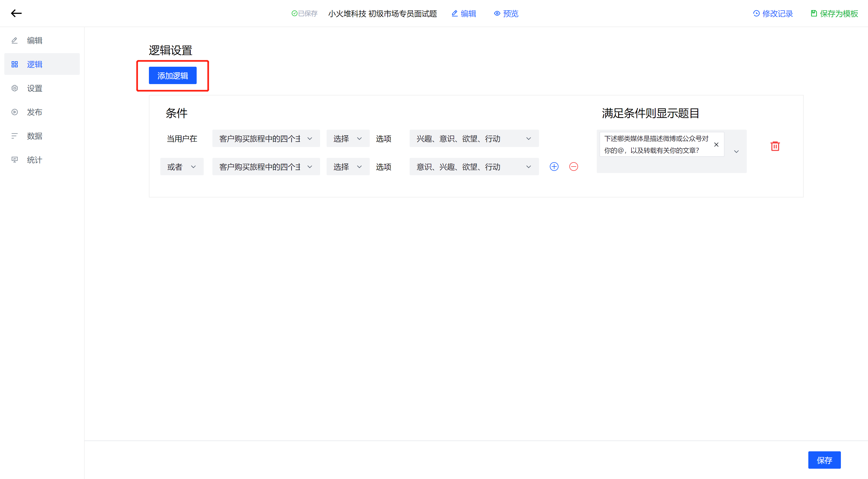Open the 意识、兴趣、欲望、行动 option dropdown

click(x=474, y=167)
